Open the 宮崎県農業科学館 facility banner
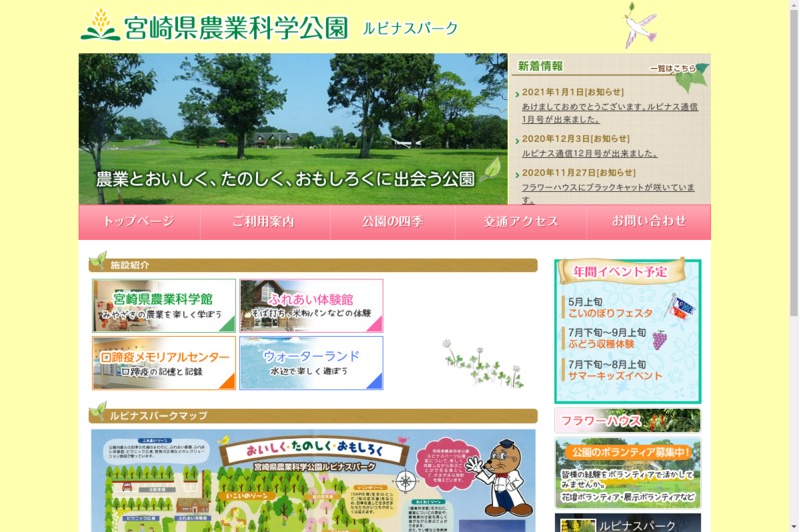The width and height of the screenshot is (799, 532). [x=164, y=305]
